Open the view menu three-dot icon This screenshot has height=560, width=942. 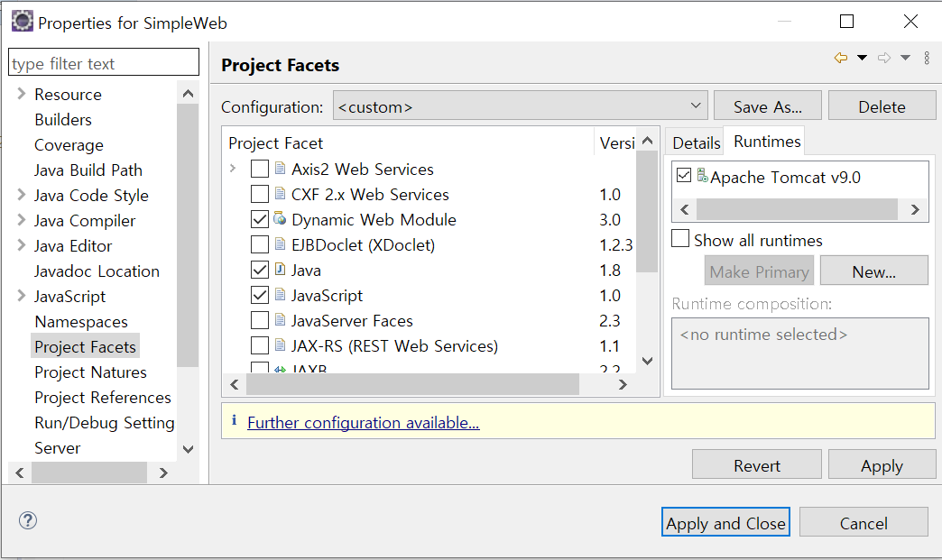pyautogui.click(x=927, y=59)
